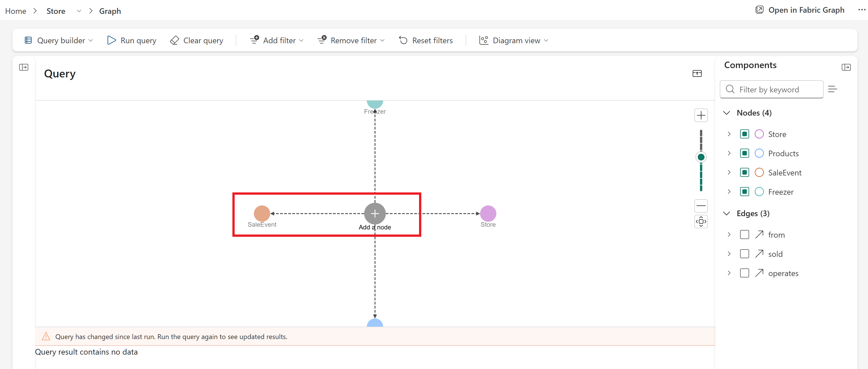Click the Products blue circle color icon

click(759, 153)
